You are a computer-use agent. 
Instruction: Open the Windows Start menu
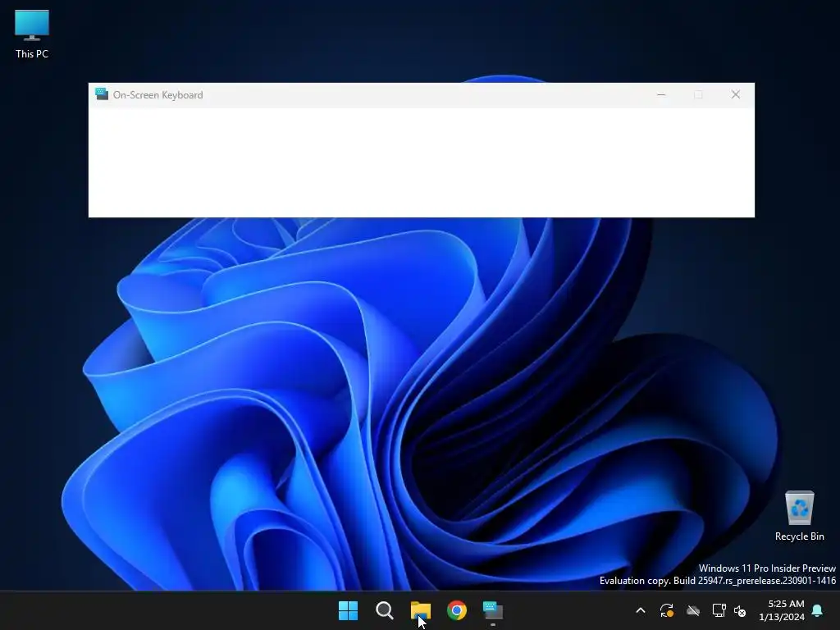click(348, 610)
